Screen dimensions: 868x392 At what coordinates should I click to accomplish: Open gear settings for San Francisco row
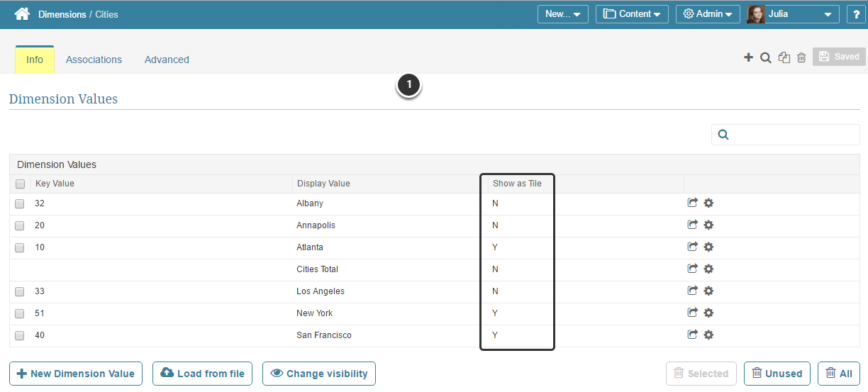708,335
